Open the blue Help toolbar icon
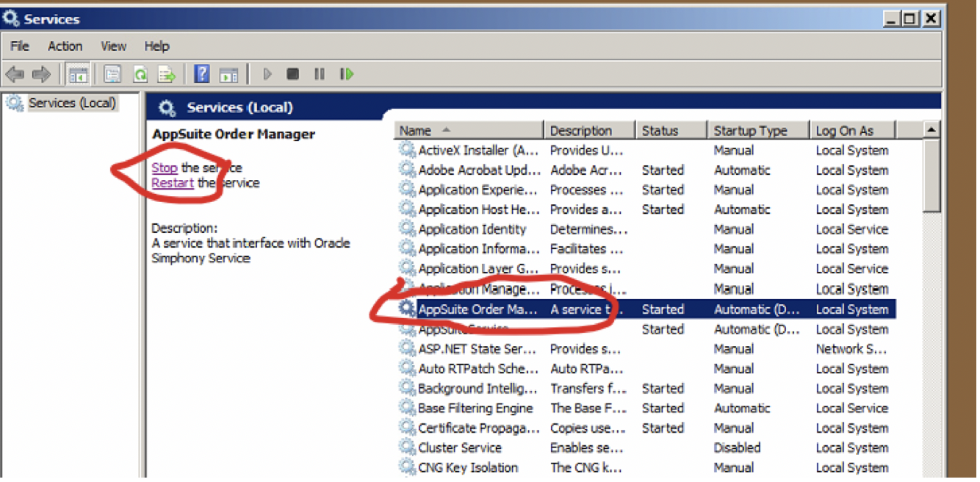The image size is (980, 482). click(202, 74)
